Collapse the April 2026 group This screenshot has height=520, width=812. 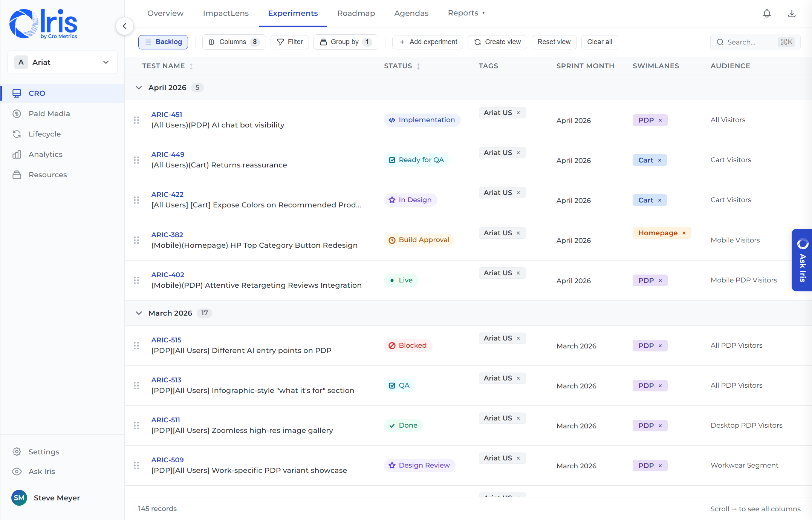point(138,87)
